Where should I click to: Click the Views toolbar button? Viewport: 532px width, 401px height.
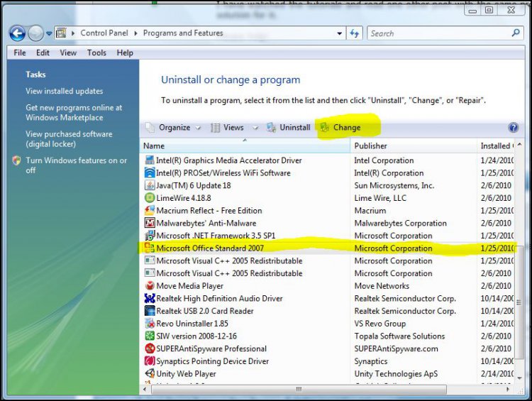[227, 128]
